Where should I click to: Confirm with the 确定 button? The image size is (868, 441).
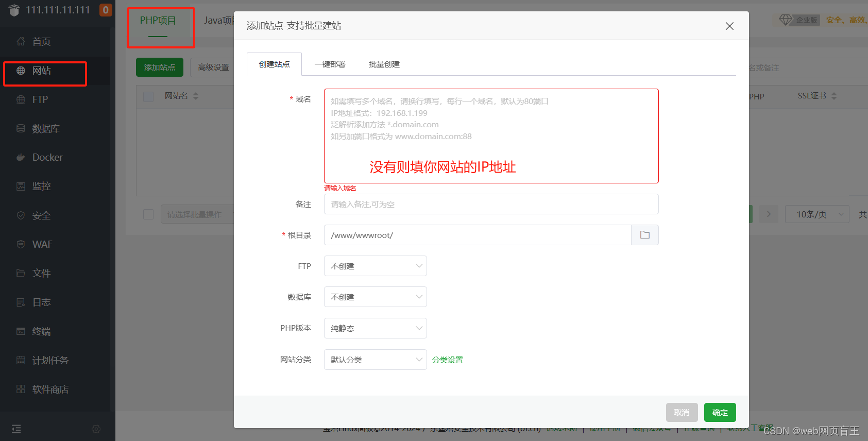720,412
